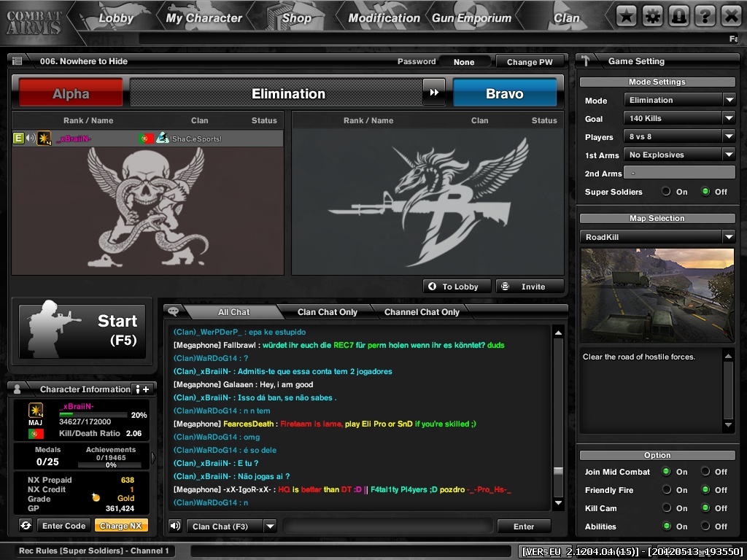This screenshot has width=747, height=560.
Task: Open the Mode dropdown showing Elimination
Action: (x=679, y=100)
